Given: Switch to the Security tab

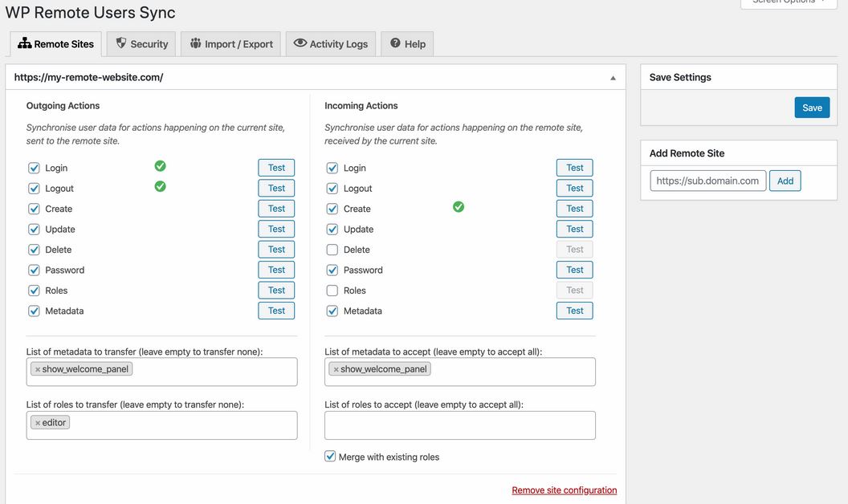Looking at the screenshot, I should tap(141, 44).
